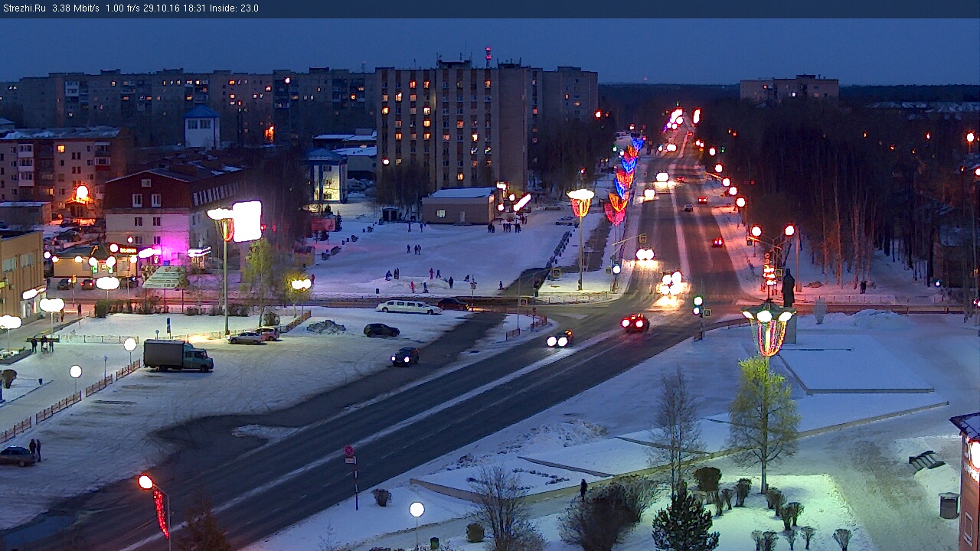Click the 18:31 time stamp
Image resolution: width=980 pixels, height=551 pixels.
click(x=194, y=8)
